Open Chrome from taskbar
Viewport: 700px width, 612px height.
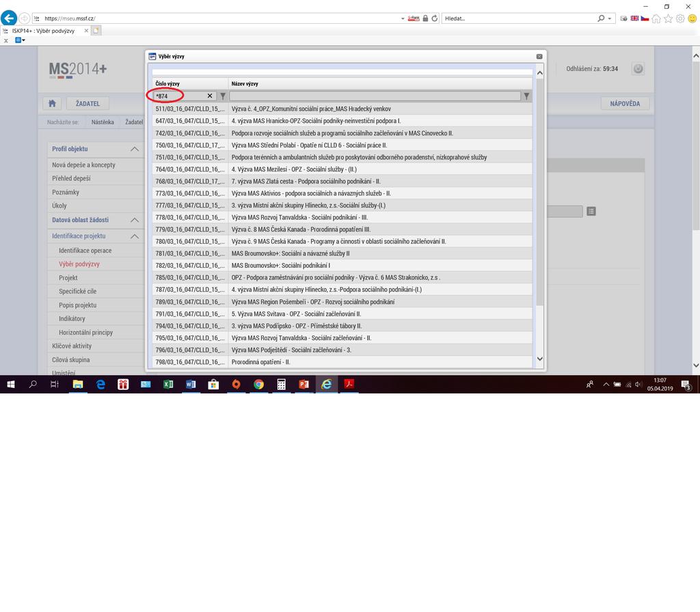[258, 384]
